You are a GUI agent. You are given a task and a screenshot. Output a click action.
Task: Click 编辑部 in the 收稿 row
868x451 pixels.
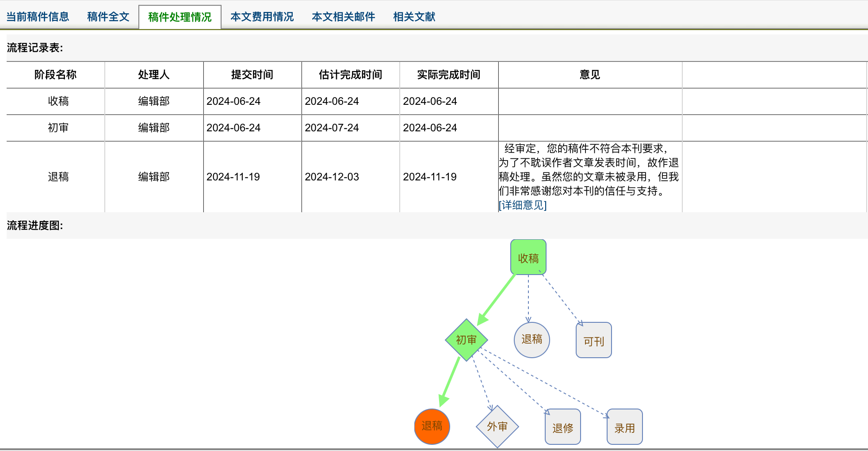(154, 101)
